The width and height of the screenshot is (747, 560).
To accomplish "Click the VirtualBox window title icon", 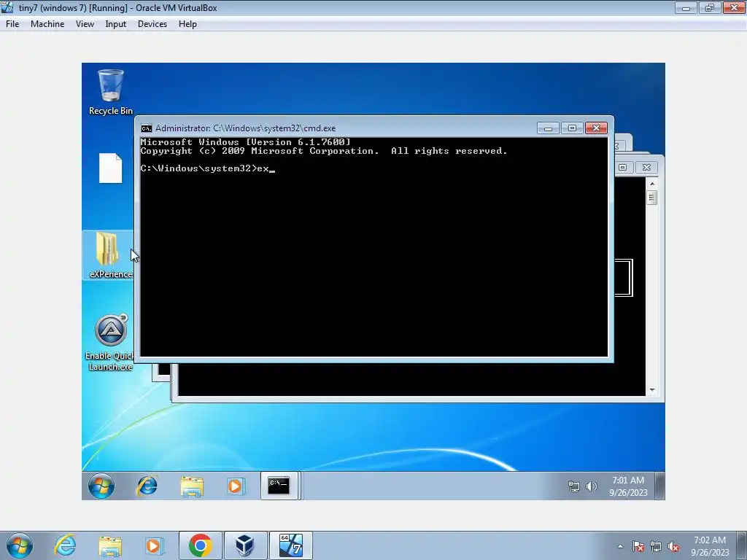I will (7, 7).
